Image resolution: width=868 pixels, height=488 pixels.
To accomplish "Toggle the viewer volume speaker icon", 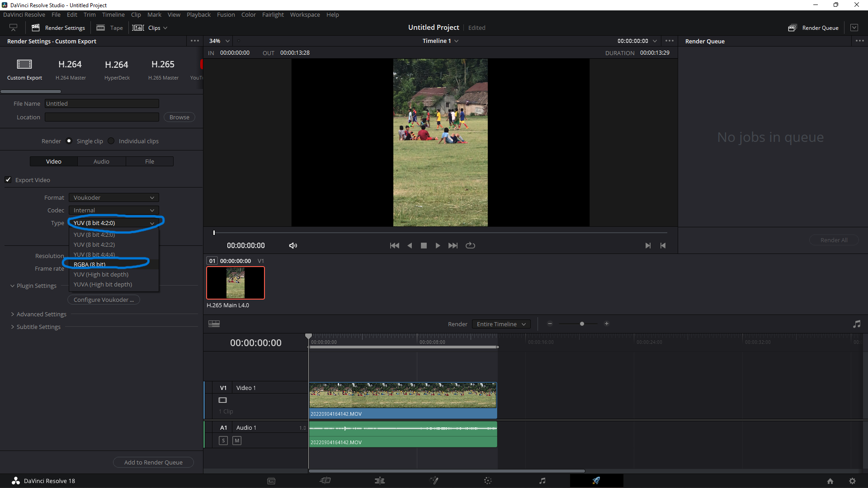I will [293, 245].
